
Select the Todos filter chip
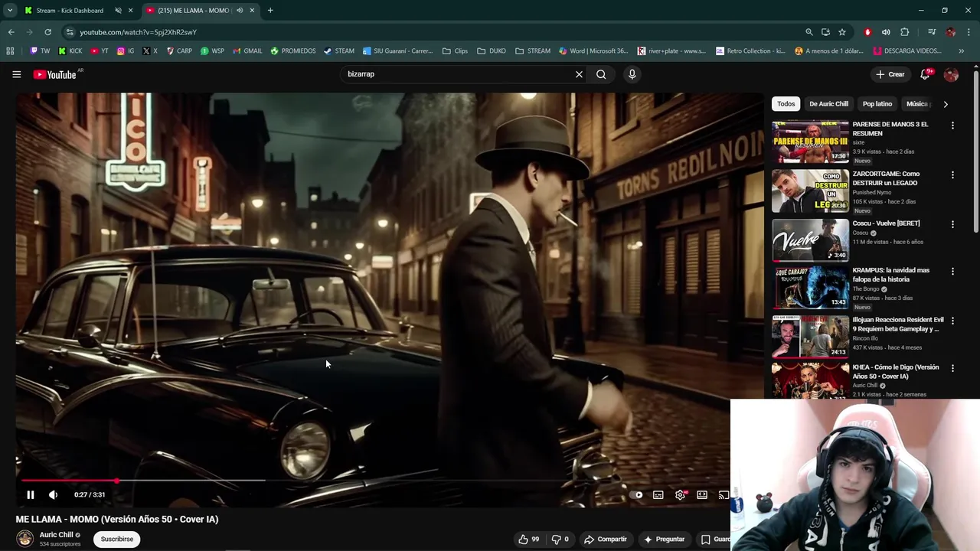(786, 103)
